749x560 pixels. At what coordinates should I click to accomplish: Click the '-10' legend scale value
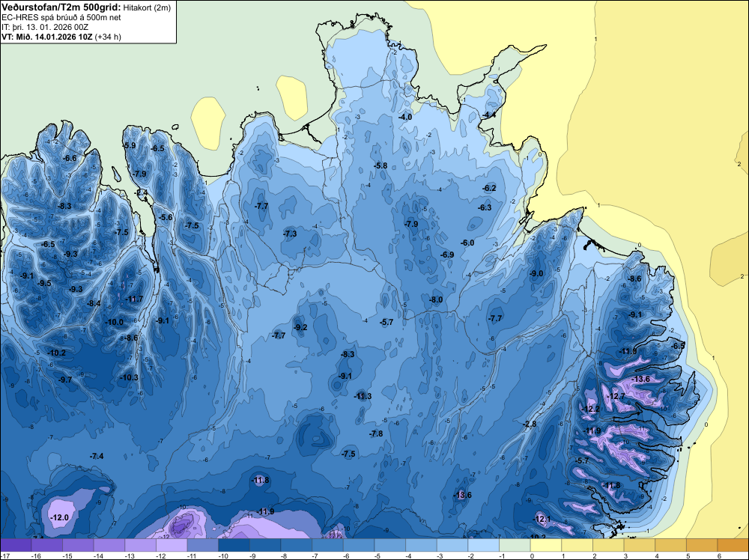tap(222, 556)
